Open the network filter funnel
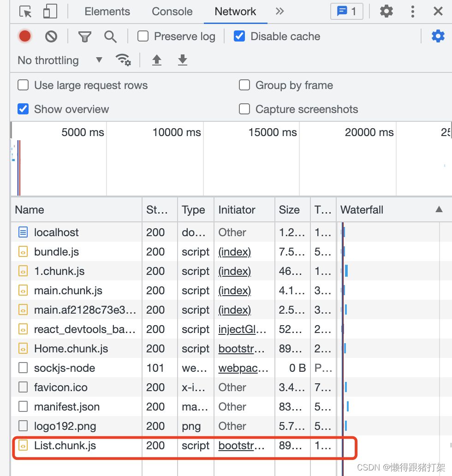 point(84,36)
